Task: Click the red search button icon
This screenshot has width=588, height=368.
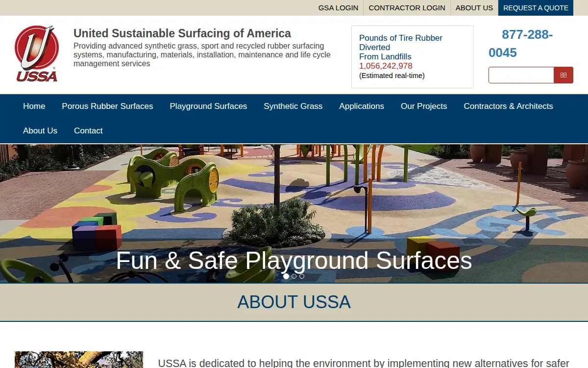Action: coord(563,75)
